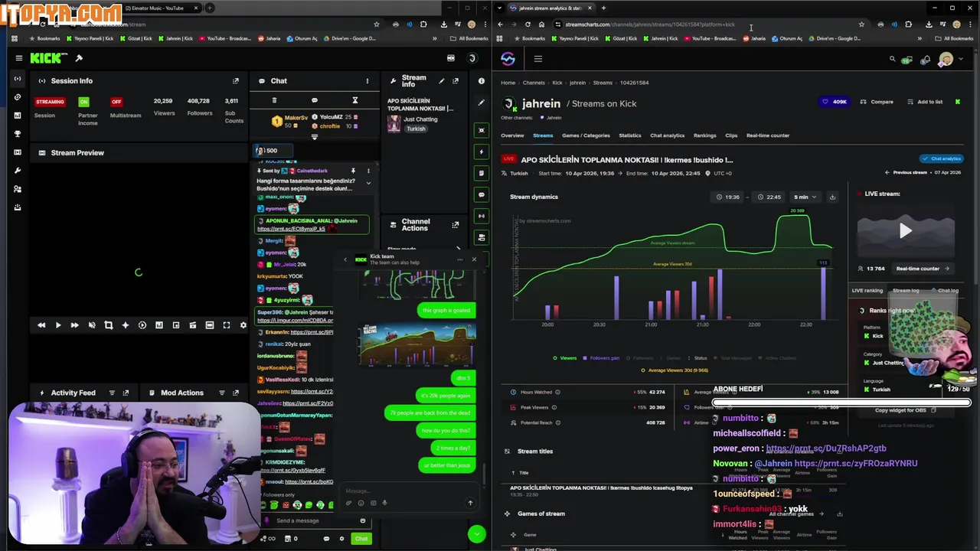Image resolution: width=980 pixels, height=551 pixels.
Task: Pop out the Channel Actions panel
Action: [x=456, y=224]
